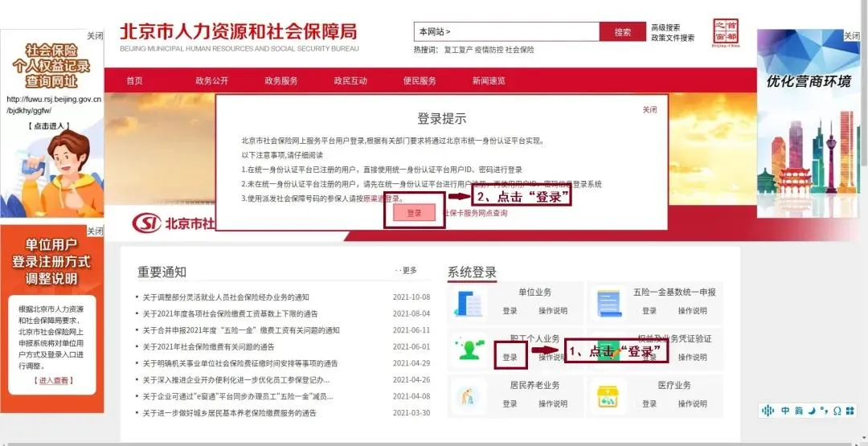Click the IME 简 simplified toggle
The image size is (868, 446).
[799, 411]
